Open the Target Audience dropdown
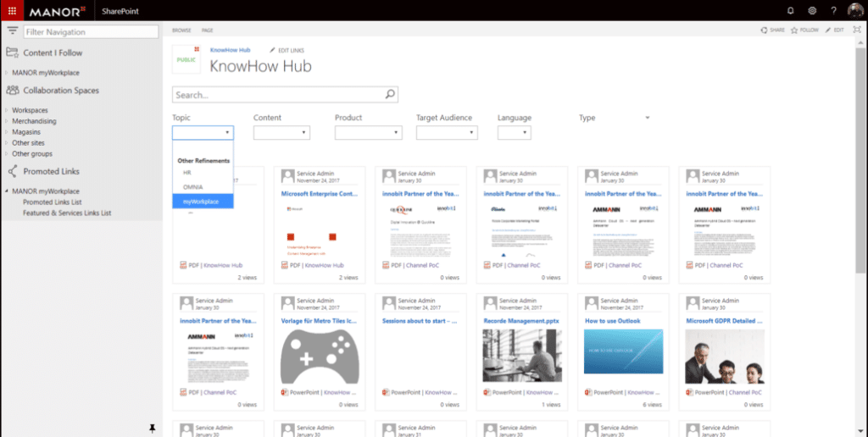Viewport: 868px width, 437px height. click(447, 133)
